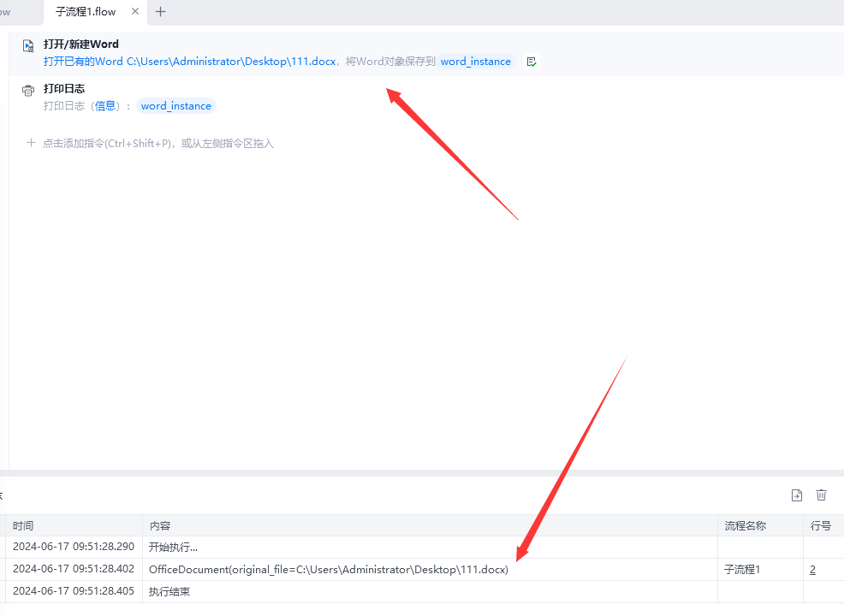Screen dimensions: 844x616
Task: Switch to the partially visible left flow tab
Action: pyautogui.click(x=9, y=12)
